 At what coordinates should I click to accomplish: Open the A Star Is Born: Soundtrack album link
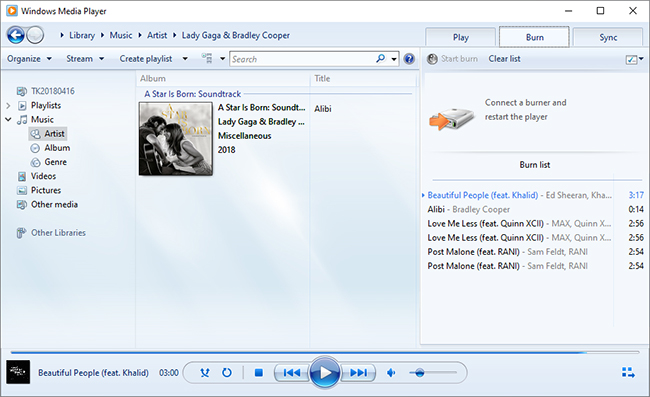click(193, 94)
